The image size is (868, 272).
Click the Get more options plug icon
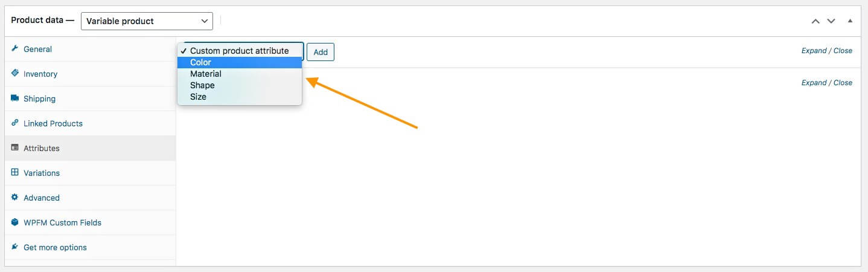(14, 247)
